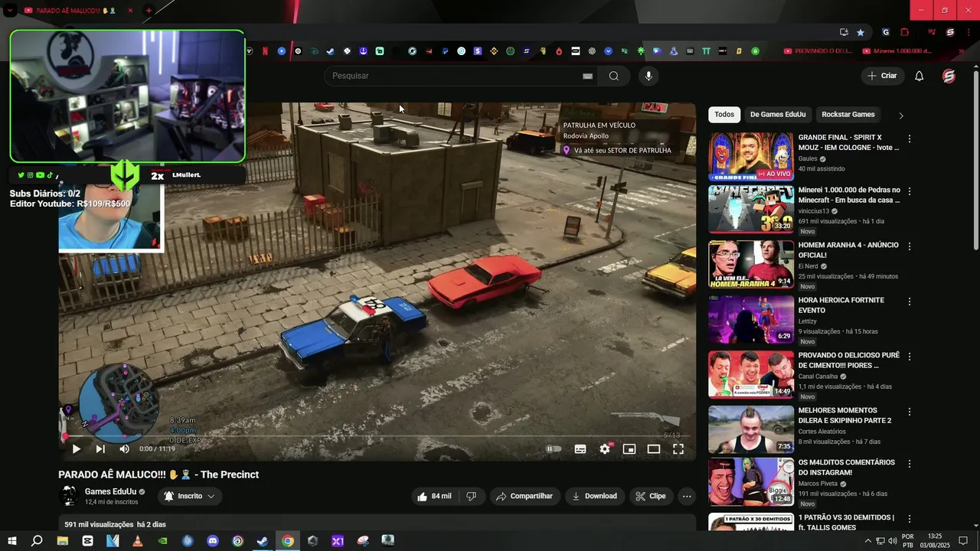Turn on subtitles/captions in the player
The height and width of the screenshot is (551, 980).
pos(580,449)
